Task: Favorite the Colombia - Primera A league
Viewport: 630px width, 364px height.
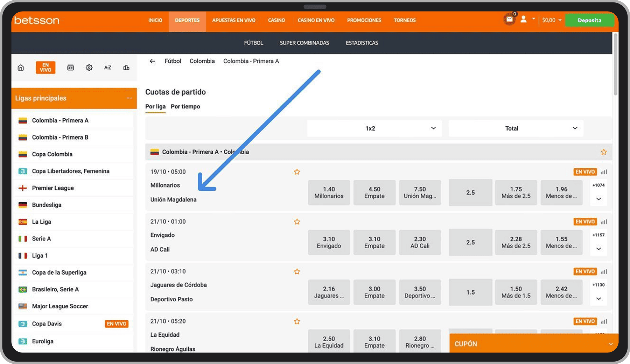Action: pyautogui.click(x=604, y=152)
